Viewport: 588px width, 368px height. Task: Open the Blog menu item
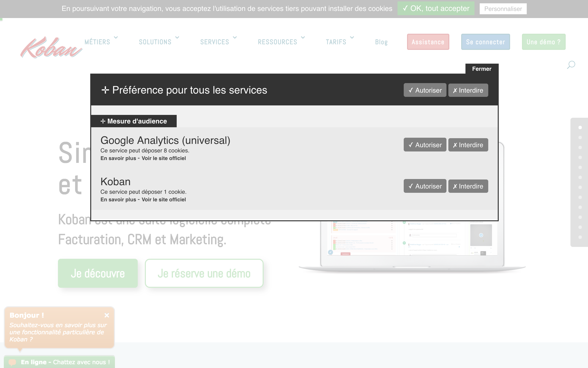381,42
